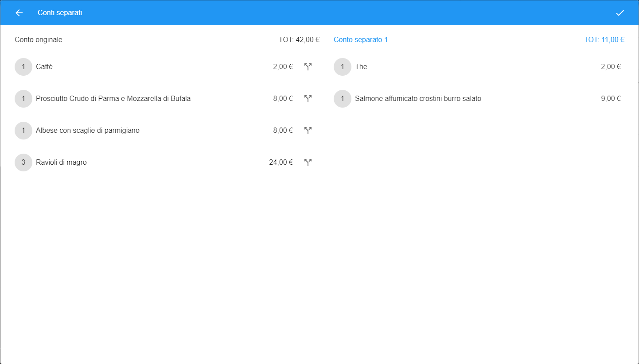Click quantity badge next to The
The height and width of the screenshot is (364, 639).
click(x=343, y=67)
